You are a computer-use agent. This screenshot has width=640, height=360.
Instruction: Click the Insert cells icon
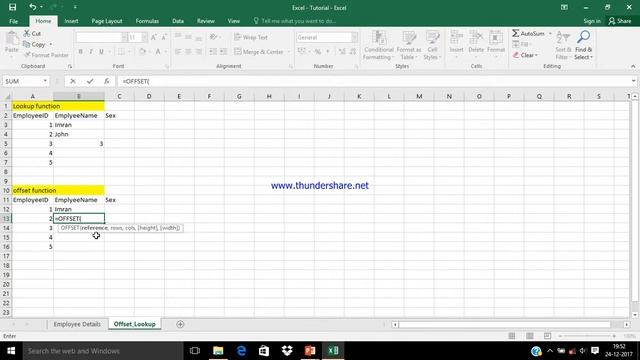tap(456, 38)
